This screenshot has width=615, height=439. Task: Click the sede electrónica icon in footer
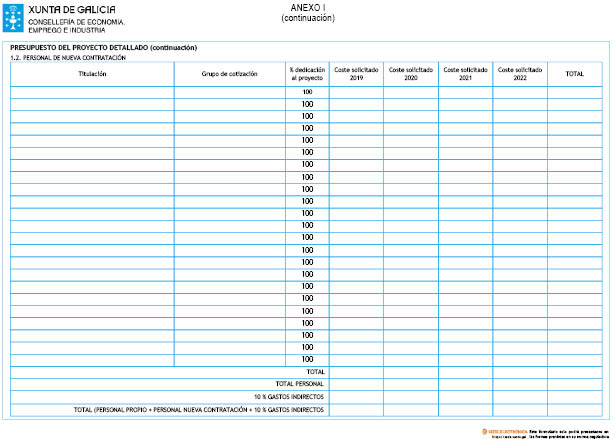pos(485,430)
